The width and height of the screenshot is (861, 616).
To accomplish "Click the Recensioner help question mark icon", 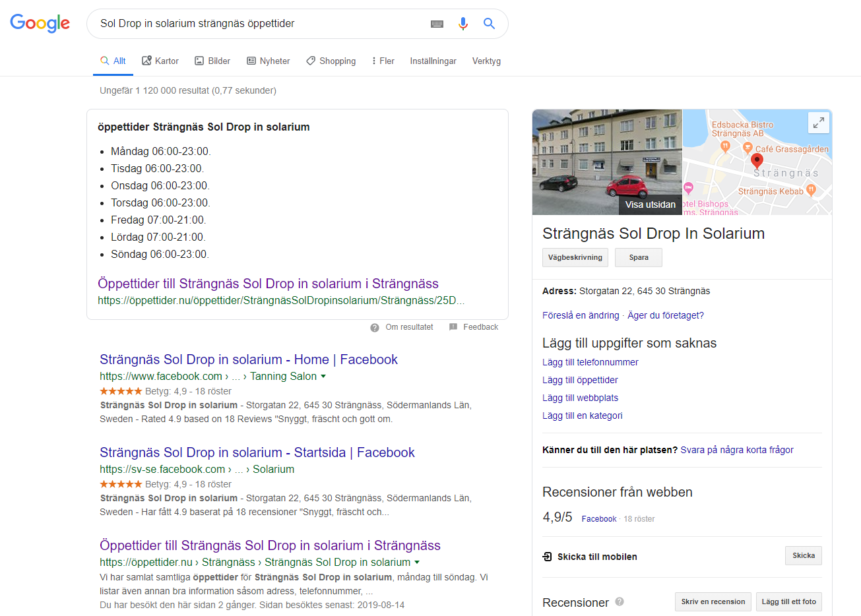I will [x=620, y=601].
